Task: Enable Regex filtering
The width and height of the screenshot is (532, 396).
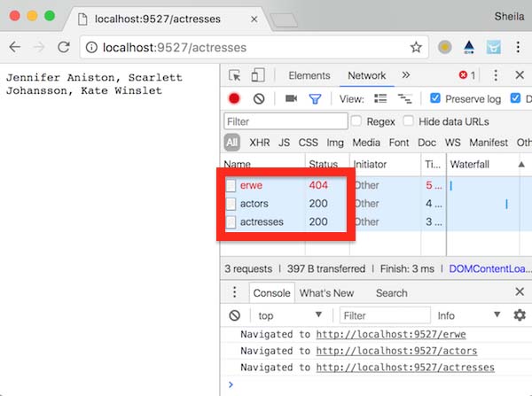Action: tap(356, 121)
